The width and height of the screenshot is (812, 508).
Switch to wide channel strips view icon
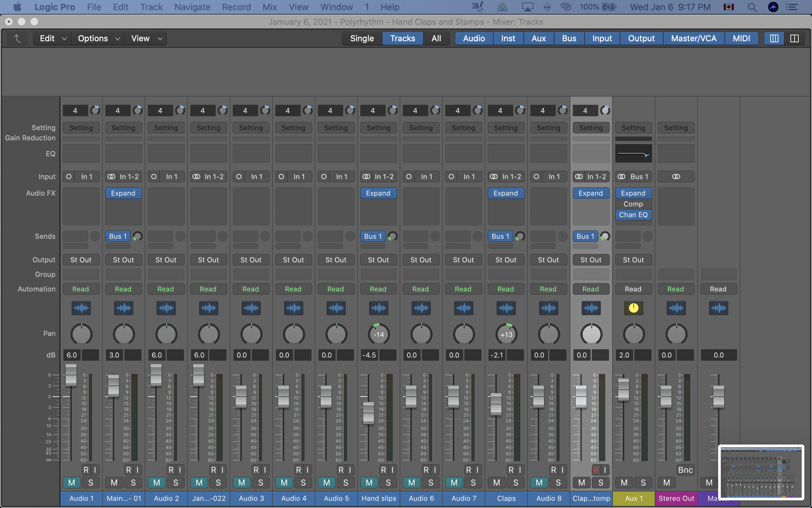coord(794,38)
